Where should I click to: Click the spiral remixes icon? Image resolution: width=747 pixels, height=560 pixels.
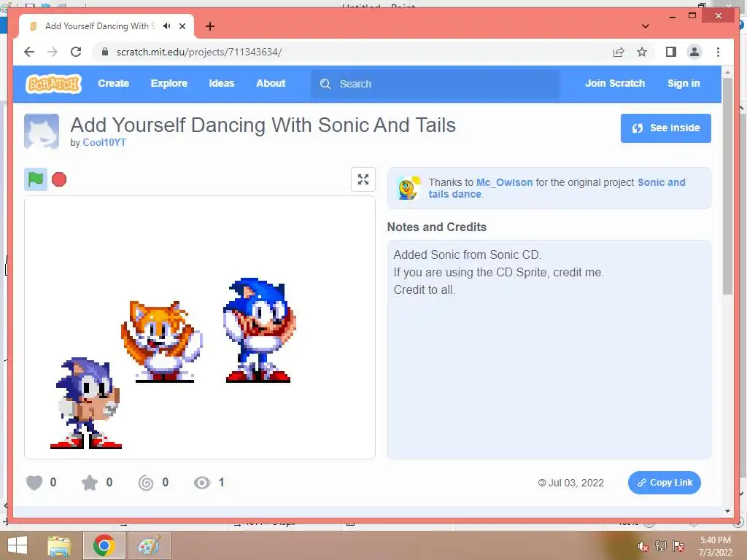[146, 483]
